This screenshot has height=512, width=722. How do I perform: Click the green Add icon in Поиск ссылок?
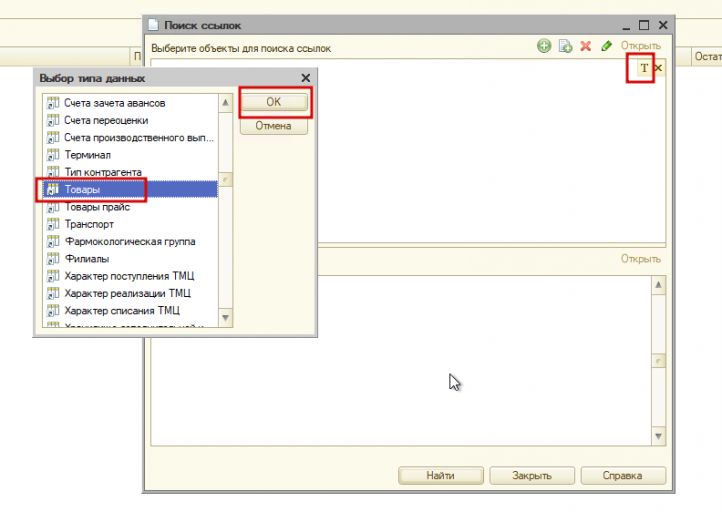tap(544, 46)
